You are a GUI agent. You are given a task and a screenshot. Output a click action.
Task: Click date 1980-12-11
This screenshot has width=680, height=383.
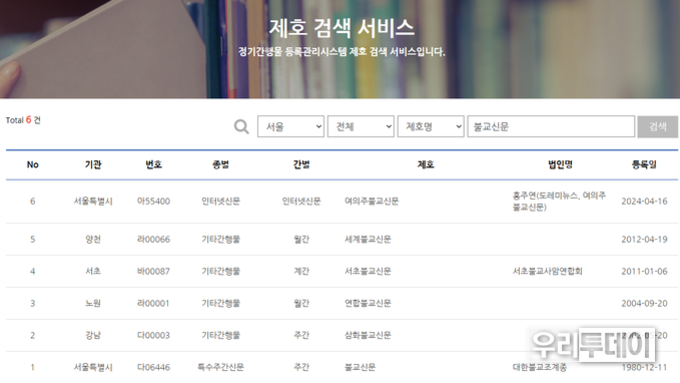point(644,367)
